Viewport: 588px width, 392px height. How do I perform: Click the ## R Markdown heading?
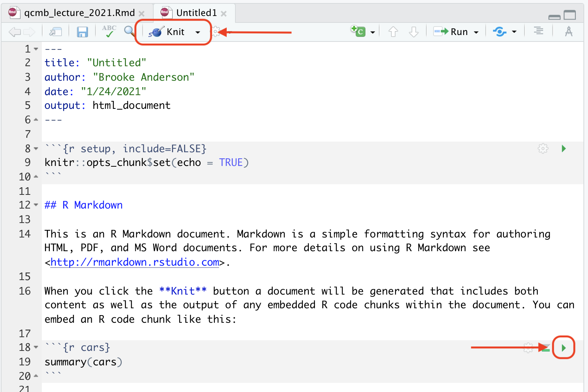[x=84, y=205]
